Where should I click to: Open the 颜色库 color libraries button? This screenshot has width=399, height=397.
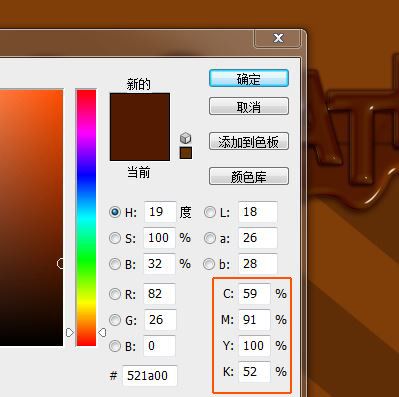pos(249,176)
